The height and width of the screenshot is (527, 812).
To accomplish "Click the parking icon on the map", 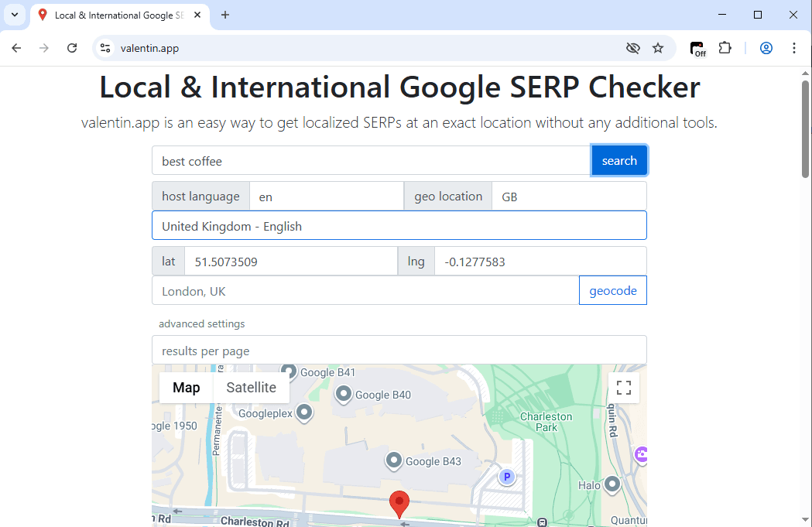I will click(507, 477).
